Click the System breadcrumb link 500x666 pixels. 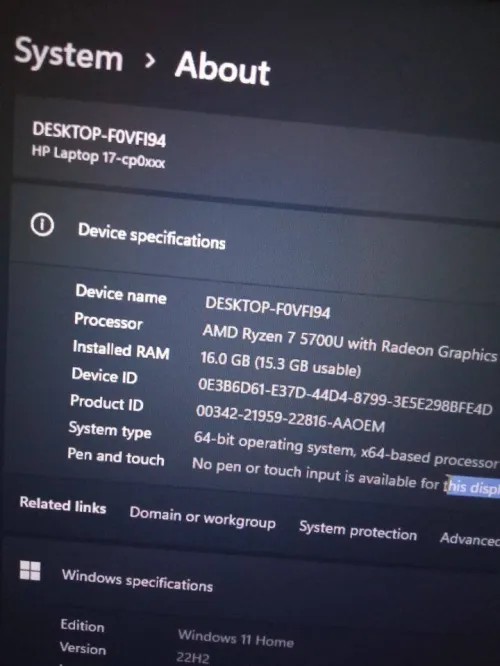pos(68,56)
